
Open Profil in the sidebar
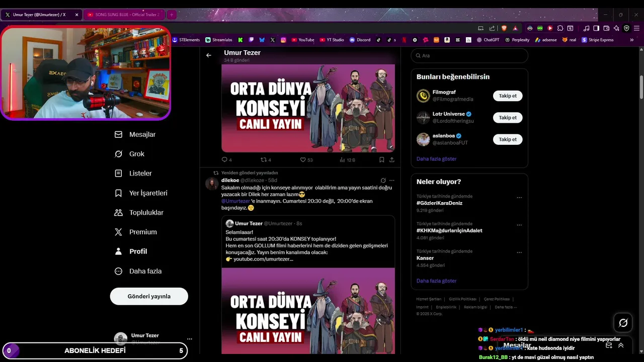tap(131, 251)
